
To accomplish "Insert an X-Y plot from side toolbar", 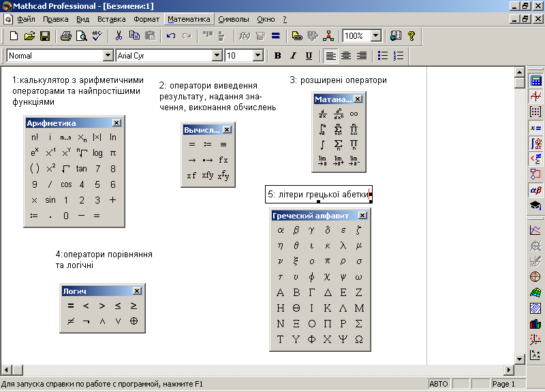I will [x=535, y=230].
